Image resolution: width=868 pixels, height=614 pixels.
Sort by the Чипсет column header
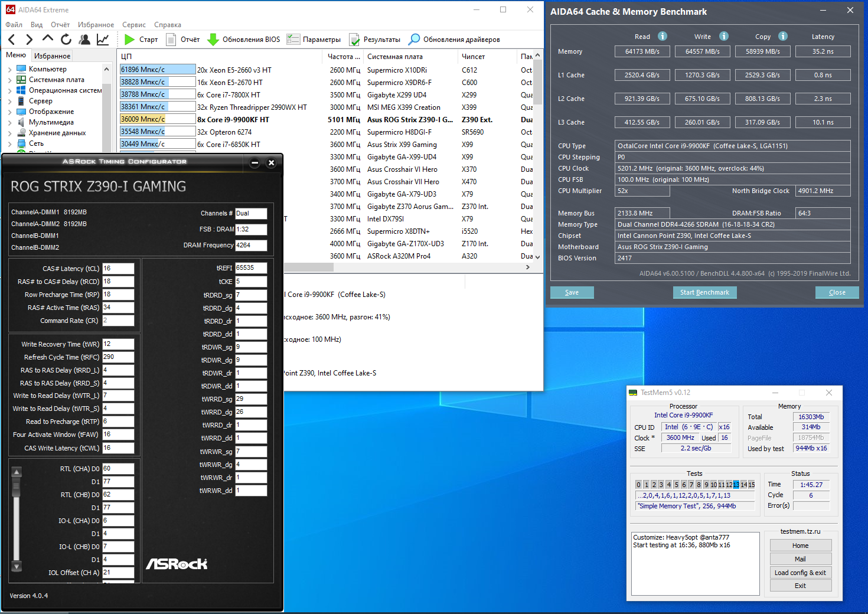coord(487,57)
